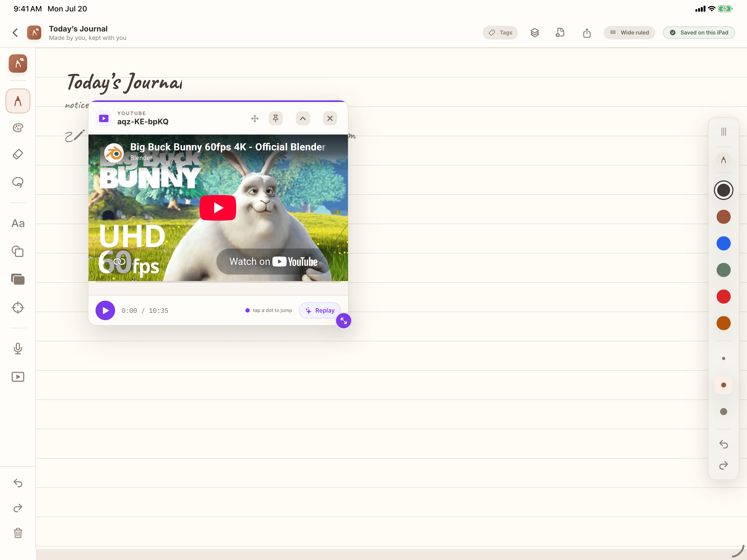747x560 pixels.
Task: Choose the brown color swatch
Action: (723, 217)
